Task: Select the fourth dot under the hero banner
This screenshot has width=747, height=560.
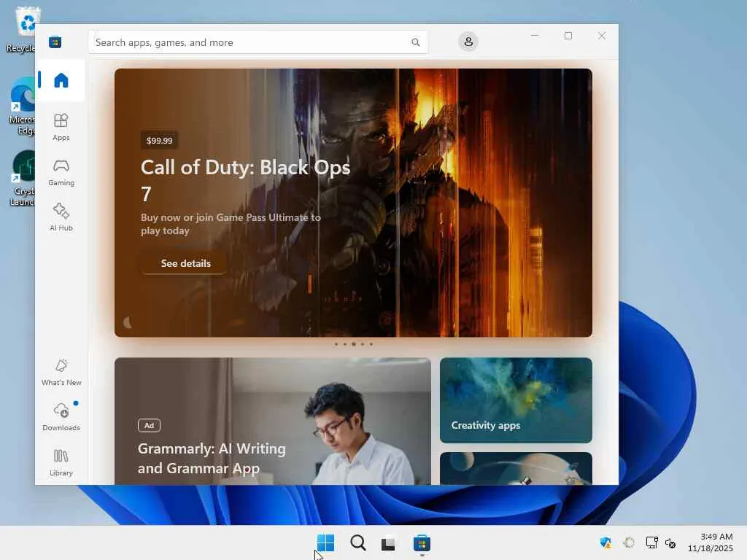Action: coord(363,344)
